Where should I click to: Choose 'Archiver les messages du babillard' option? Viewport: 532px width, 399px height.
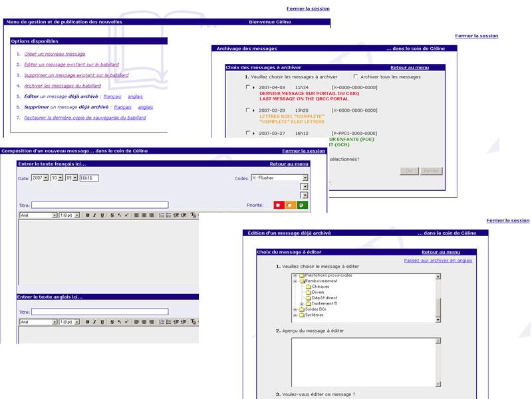63,86
